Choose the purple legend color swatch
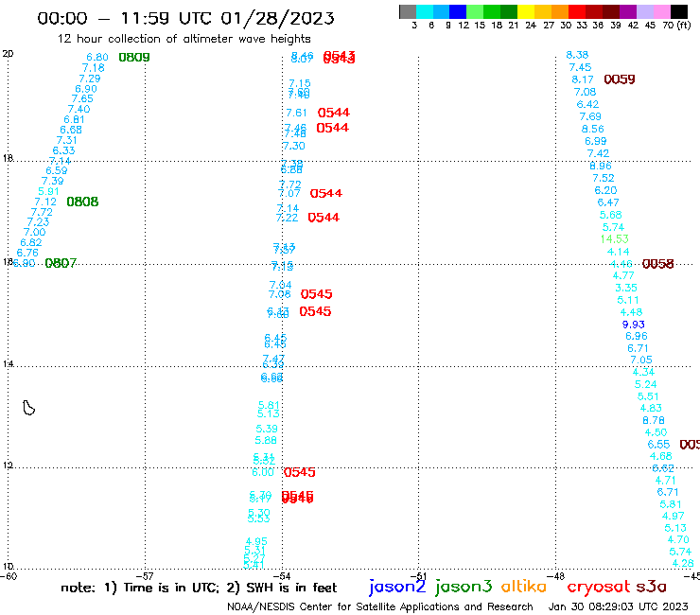 click(628, 11)
